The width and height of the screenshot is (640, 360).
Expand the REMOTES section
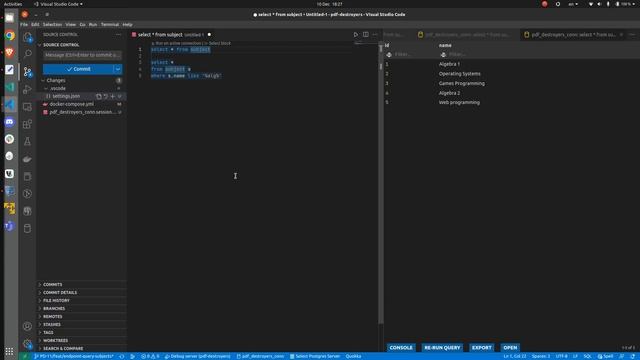pos(53,317)
